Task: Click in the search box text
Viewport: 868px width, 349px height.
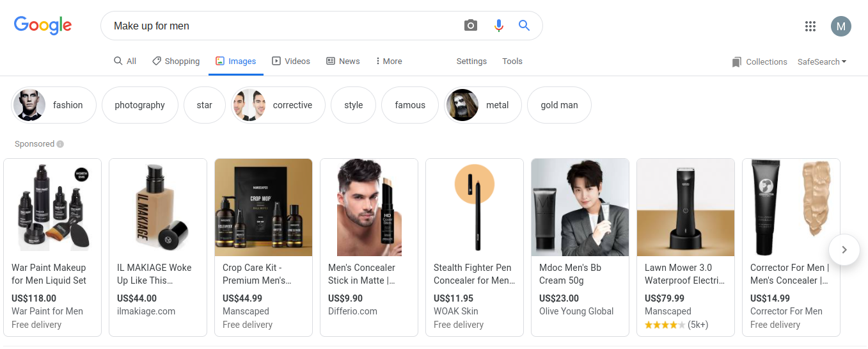Action: pyautogui.click(x=152, y=26)
